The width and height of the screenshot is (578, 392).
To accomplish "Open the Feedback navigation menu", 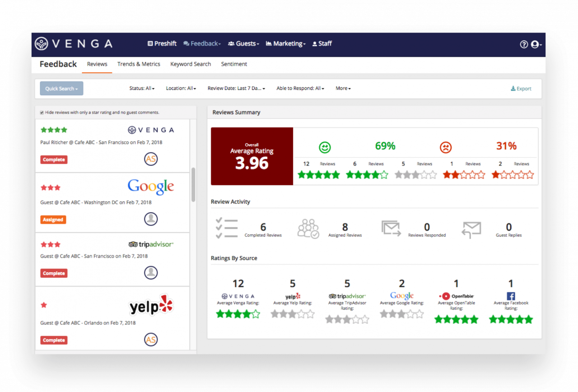I will click(x=202, y=44).
